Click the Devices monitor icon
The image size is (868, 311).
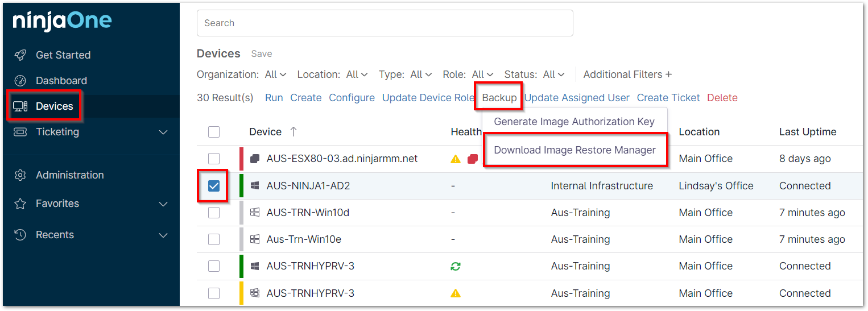pos(20,106)
